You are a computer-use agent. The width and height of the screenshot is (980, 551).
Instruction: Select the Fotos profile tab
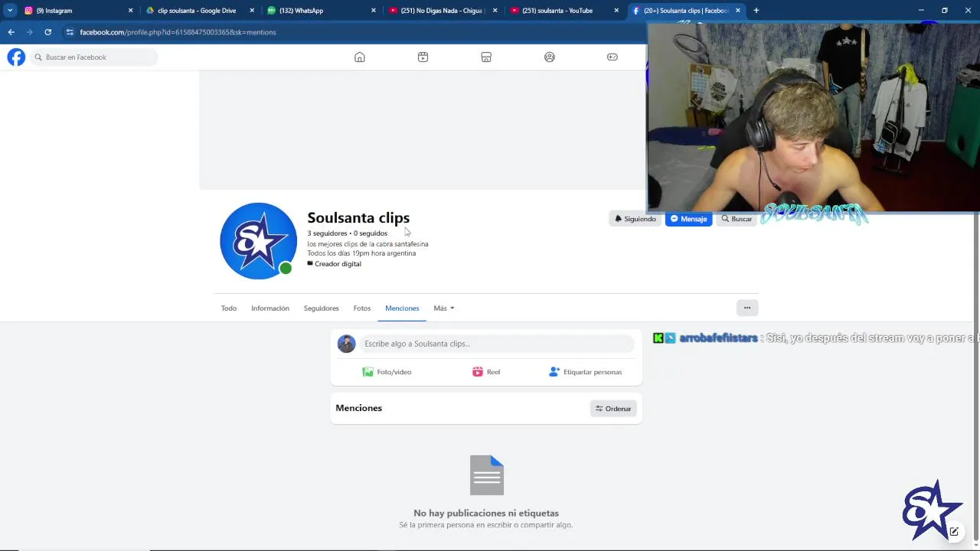tap(362, 308)
